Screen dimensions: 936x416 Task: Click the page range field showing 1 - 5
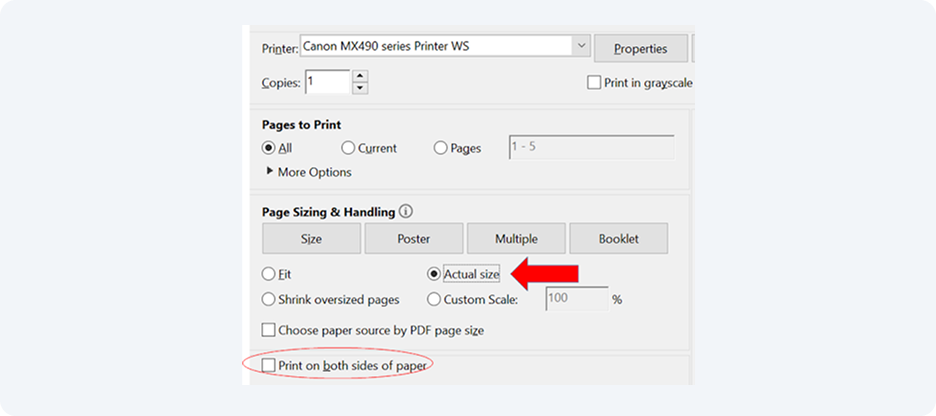(592, 147)
